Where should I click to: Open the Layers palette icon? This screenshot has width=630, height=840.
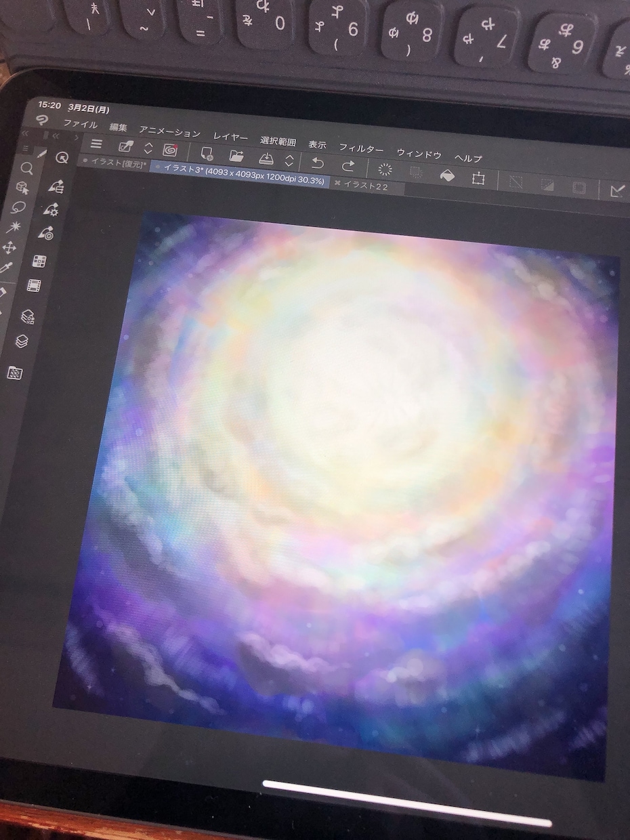click(x=22, y=341)
